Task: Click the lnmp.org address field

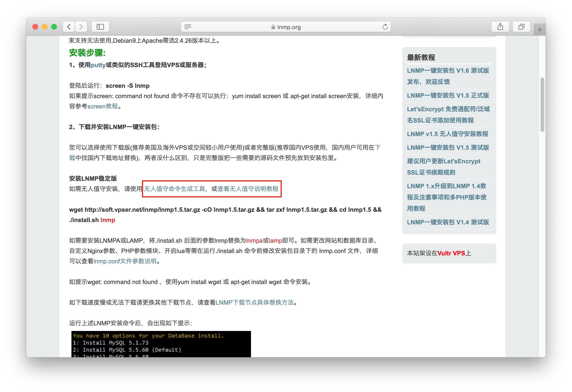Action: (x=286, y=27)
